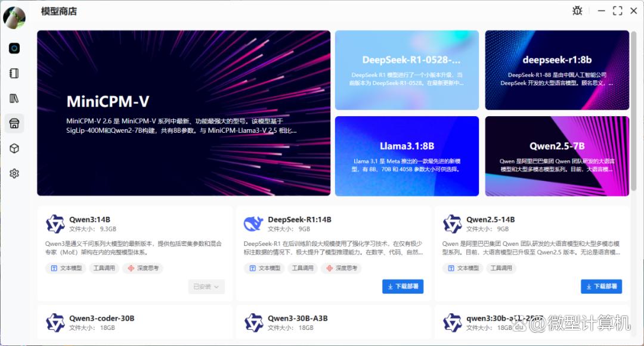This screenshot has height=346, width=644.
Task: Open the Qwen2.5-7B featured card
Action: pyautogui.click(x=557, y=156)
